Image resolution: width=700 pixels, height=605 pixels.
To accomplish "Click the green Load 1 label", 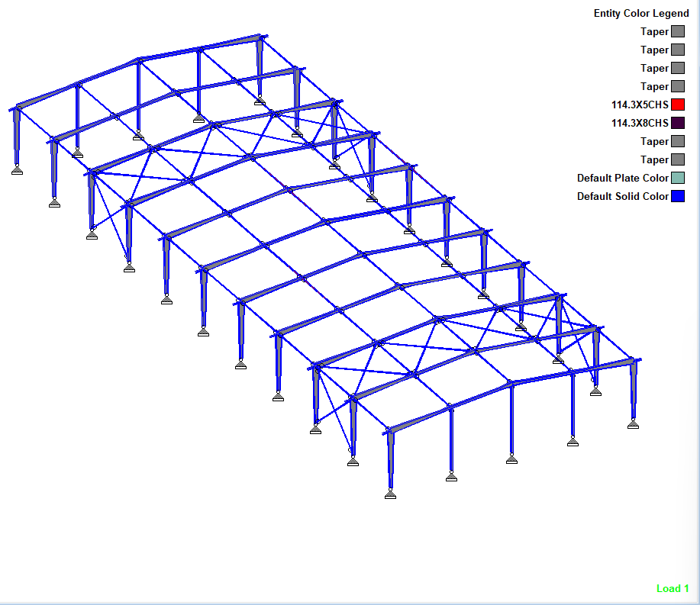I will [673, 588].
